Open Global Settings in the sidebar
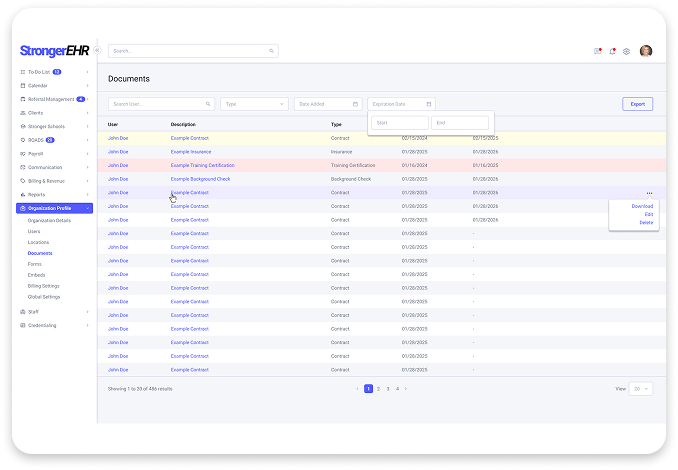Viewport: 678px width, 470px height. (x=44, y=297)
